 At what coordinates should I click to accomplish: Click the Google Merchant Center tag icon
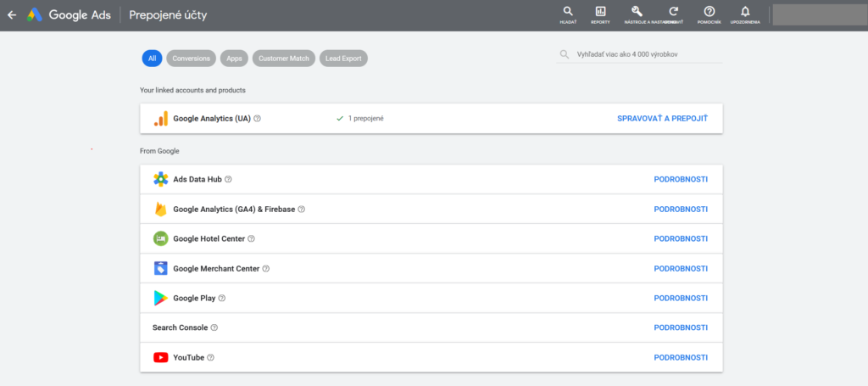[160, 269]
